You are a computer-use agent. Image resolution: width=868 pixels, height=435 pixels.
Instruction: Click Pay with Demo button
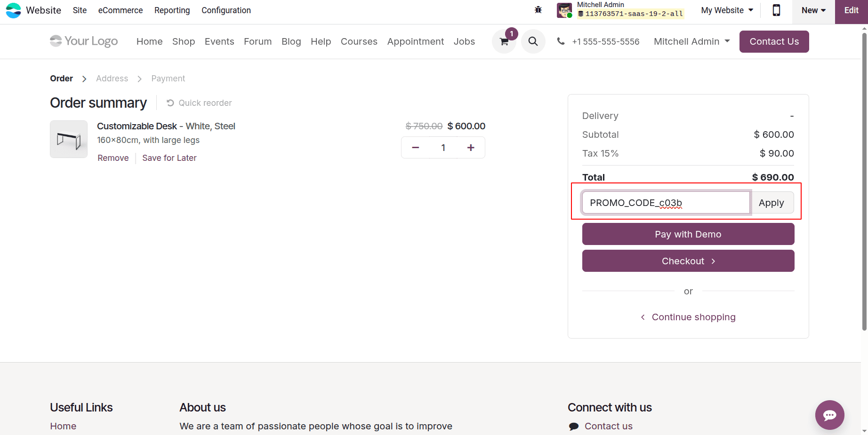pyautogui.click(x=688, y=234)
